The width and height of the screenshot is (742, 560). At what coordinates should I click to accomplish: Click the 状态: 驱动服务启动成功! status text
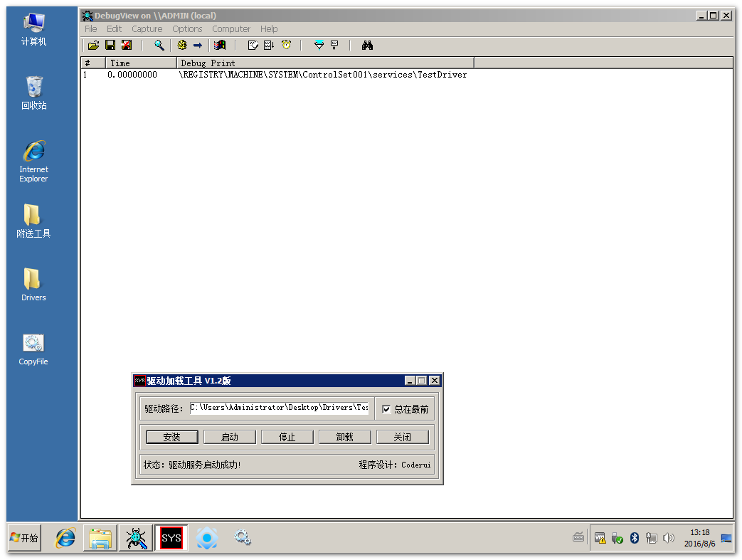point(192,465)
